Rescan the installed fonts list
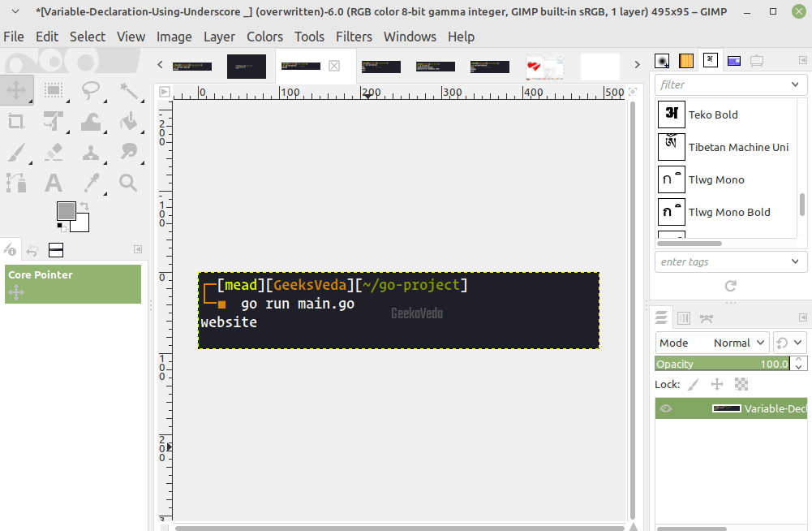812x531 pixels. coord(731,286)
